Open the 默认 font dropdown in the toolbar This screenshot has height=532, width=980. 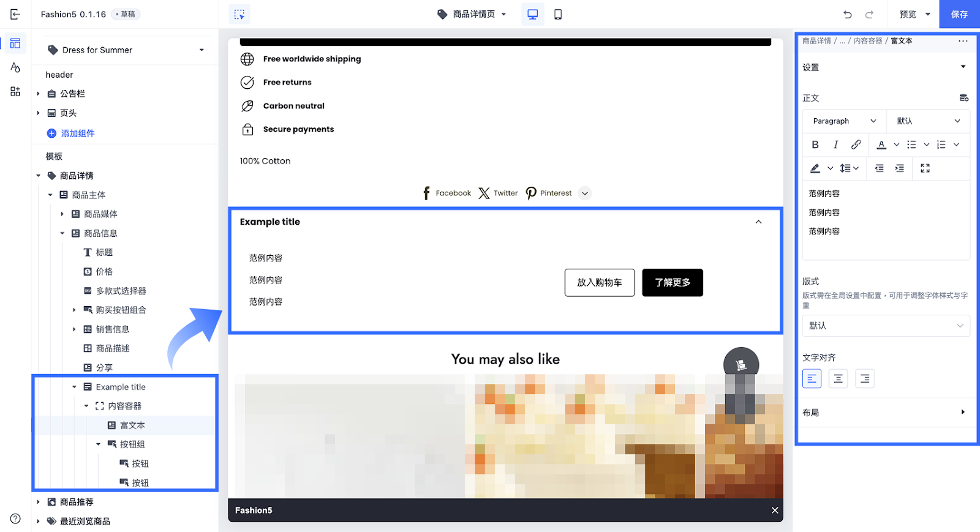[x=928, y=121]
